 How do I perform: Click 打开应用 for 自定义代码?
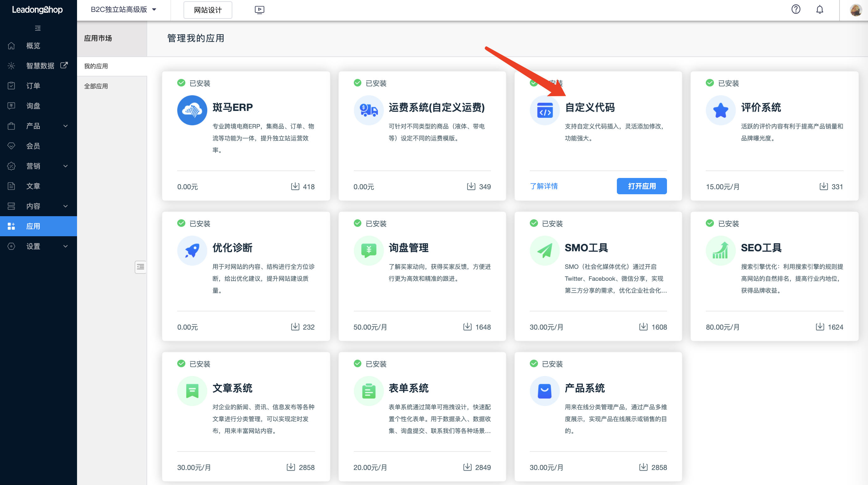click(x=642, y=186)
